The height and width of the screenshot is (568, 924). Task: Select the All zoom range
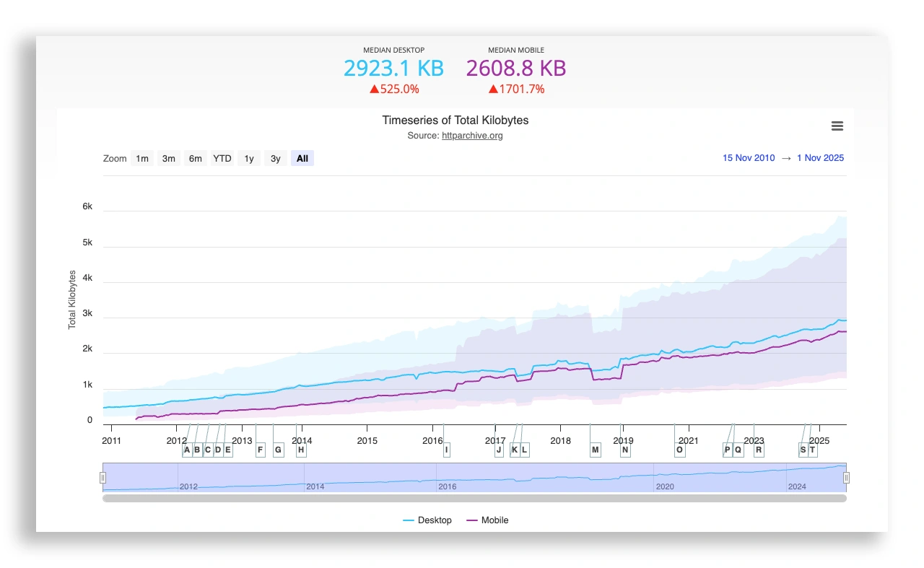302,159
